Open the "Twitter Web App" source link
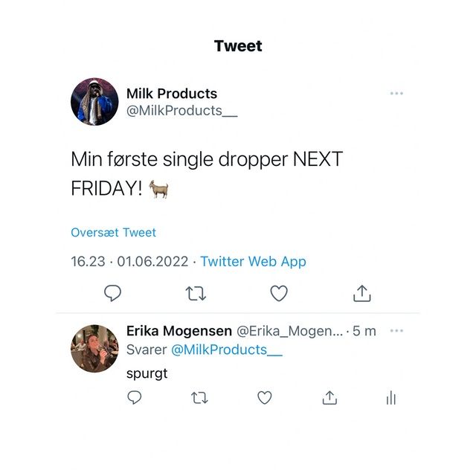 [253, 262]
